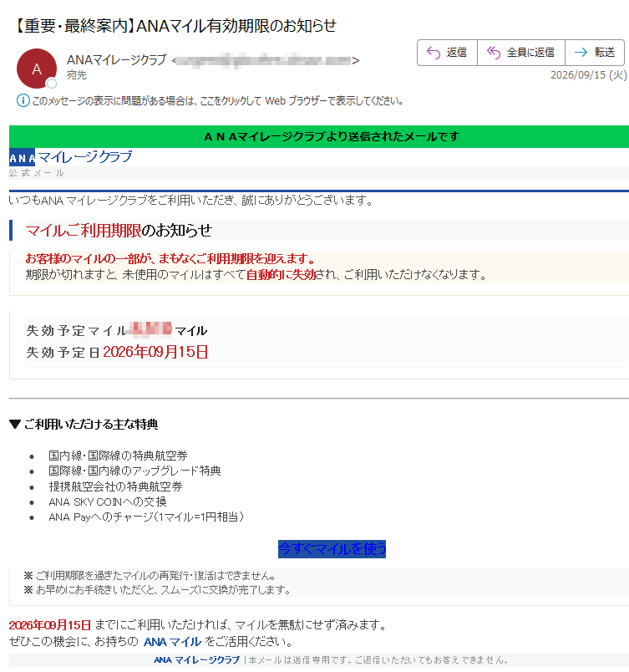Click the sender name ANAマイレージクラブ

coord(116,60)
